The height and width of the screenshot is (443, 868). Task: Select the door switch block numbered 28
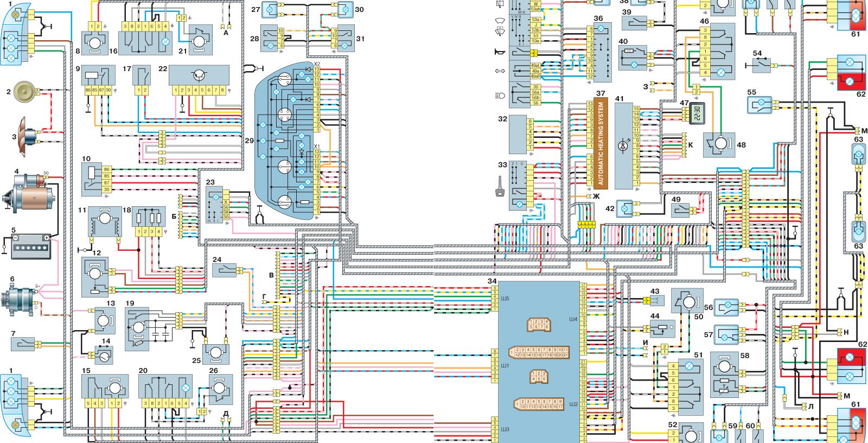[273, 39]
